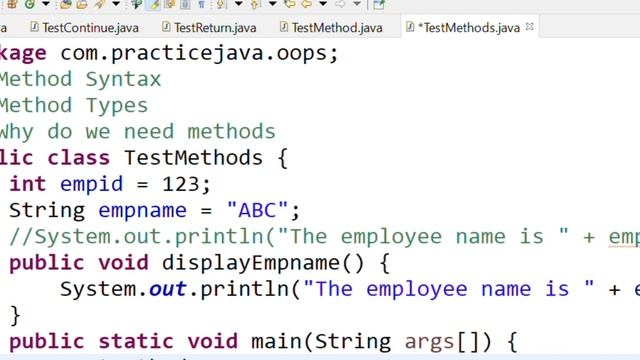Click the Search flashlight toolbar icon

(99, 4)
